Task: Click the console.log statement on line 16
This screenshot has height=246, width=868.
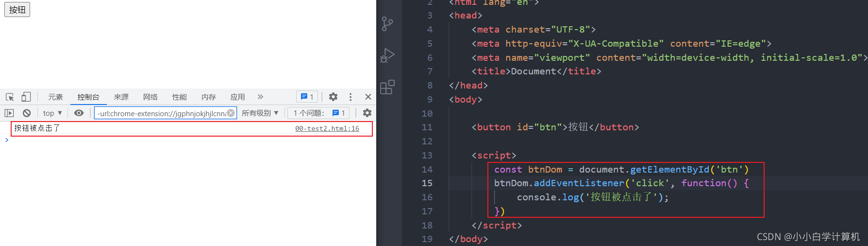Action: pos(593,197)
